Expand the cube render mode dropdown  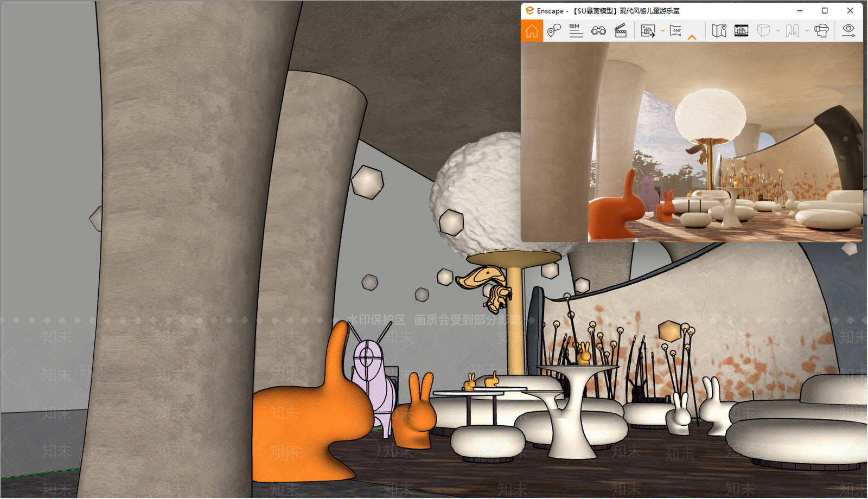778,31
